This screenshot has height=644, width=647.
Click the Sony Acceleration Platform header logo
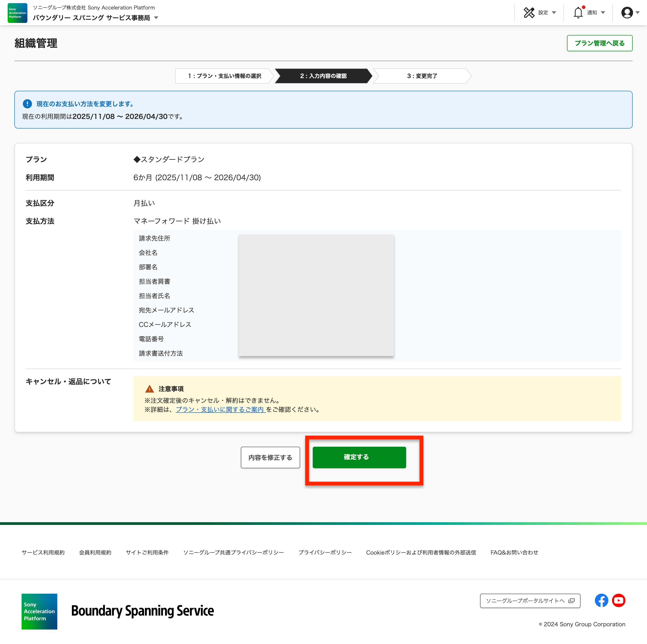[x=18, y=13]
